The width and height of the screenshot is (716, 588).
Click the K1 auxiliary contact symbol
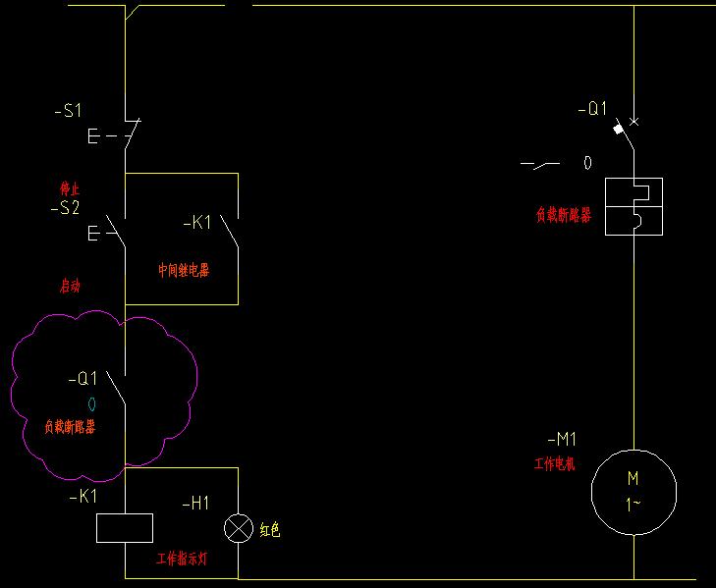point(228,230)
